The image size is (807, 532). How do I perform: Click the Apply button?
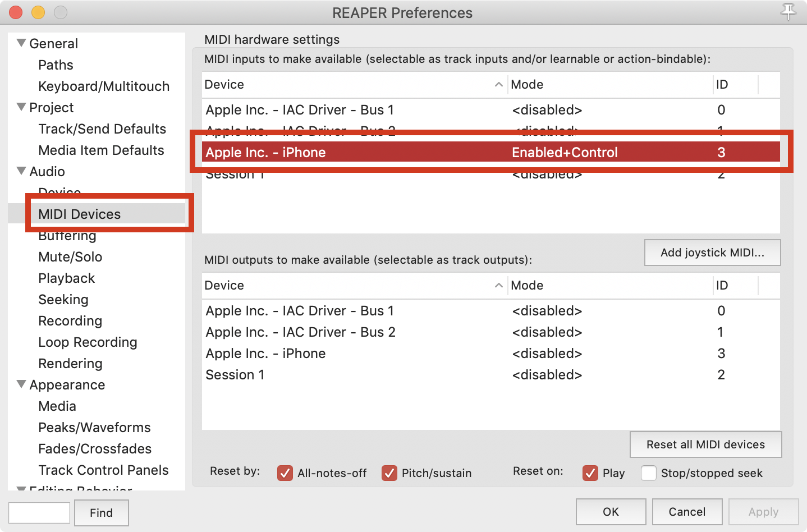point(764,512)
